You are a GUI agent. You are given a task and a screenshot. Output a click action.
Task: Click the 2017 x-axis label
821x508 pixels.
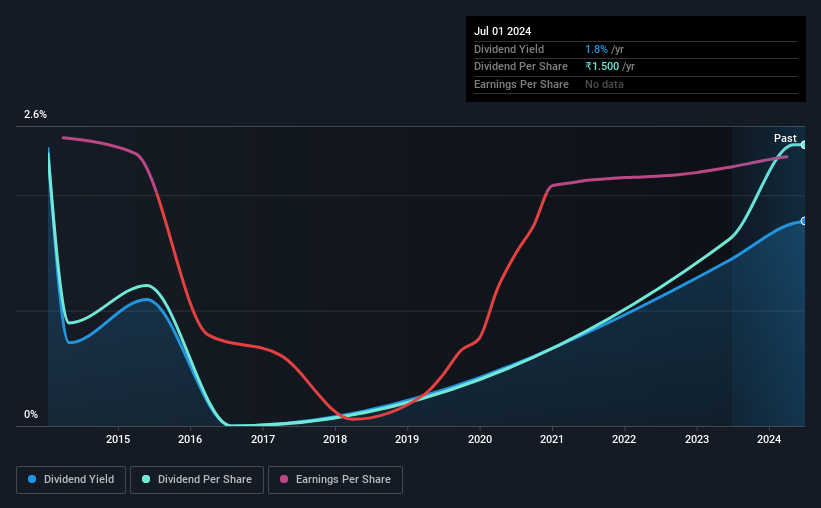263,439
